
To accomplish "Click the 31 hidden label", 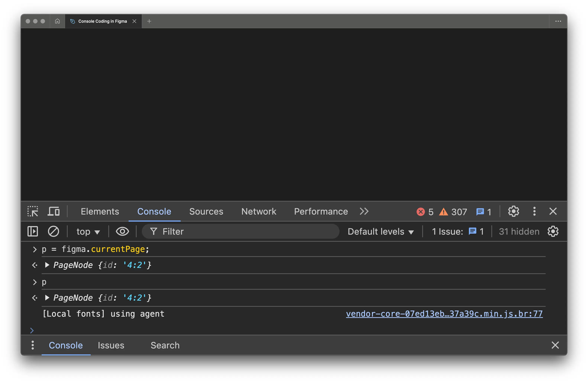I will pos(519,231).
